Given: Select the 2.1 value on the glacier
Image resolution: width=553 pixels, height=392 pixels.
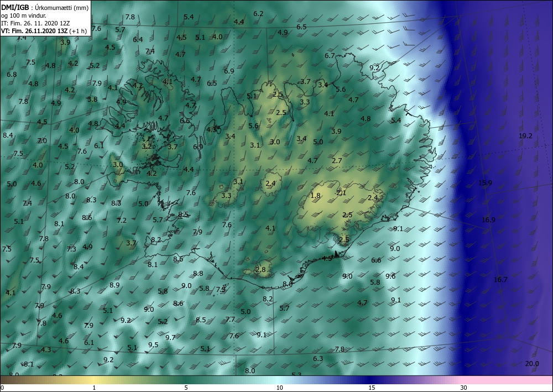Looking at the screenshot, I should pyautogui.click(x=341, y=193).
